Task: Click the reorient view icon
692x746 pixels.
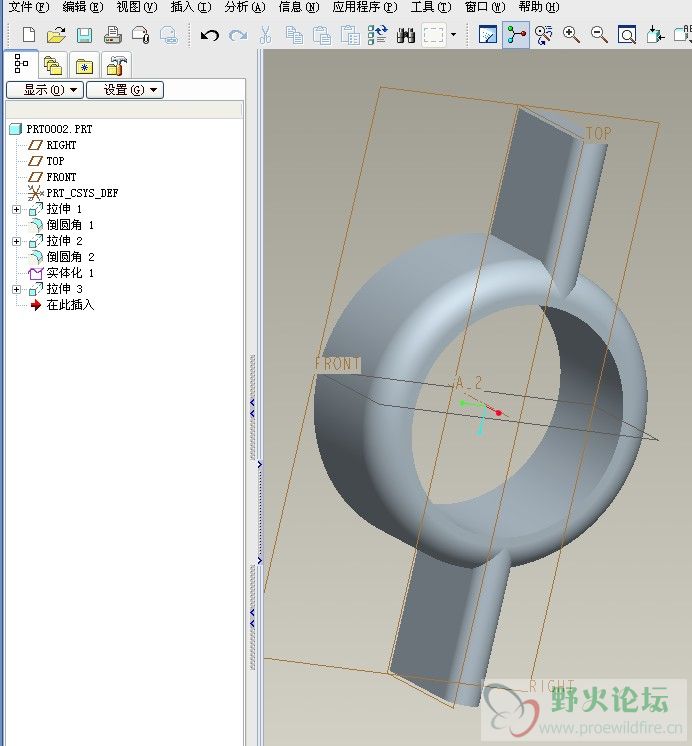Action: click(x=655, y=35)
